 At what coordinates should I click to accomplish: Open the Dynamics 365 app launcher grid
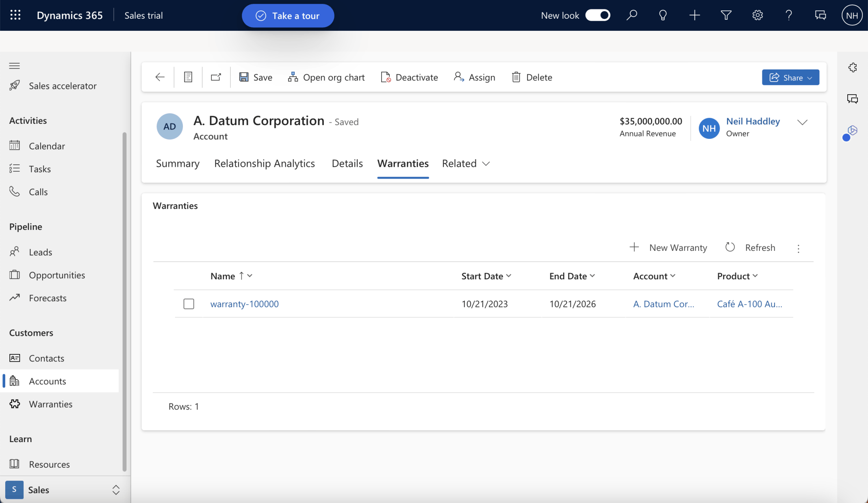click(x=15, y=15)
